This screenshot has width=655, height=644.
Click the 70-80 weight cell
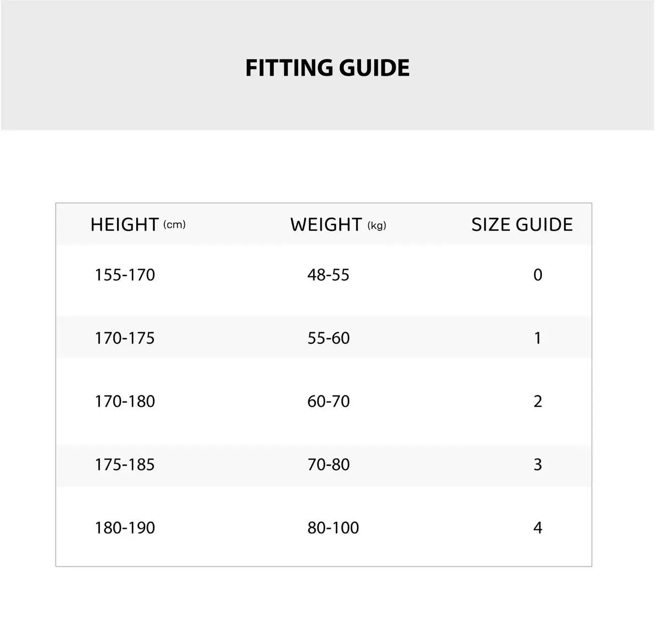328,465
